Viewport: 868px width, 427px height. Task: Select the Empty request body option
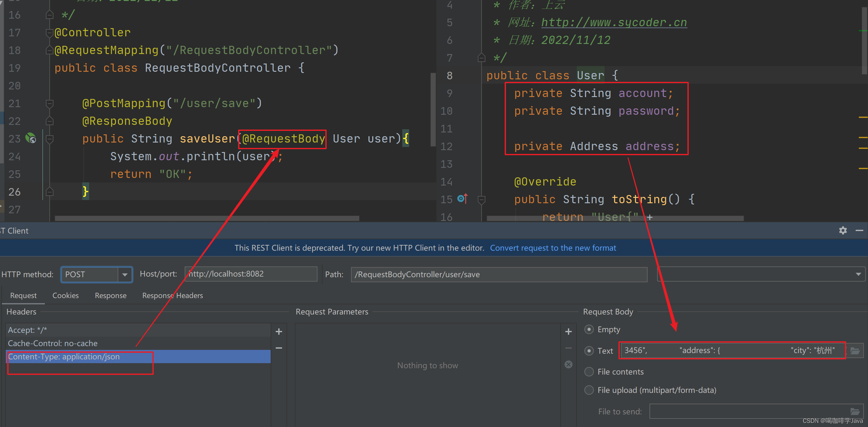tap(589, 329)
